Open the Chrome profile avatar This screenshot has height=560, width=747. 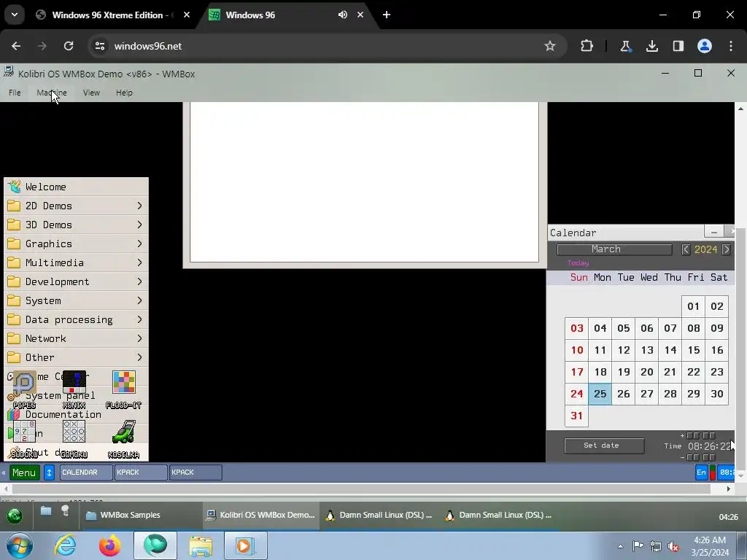pos(705,46)
